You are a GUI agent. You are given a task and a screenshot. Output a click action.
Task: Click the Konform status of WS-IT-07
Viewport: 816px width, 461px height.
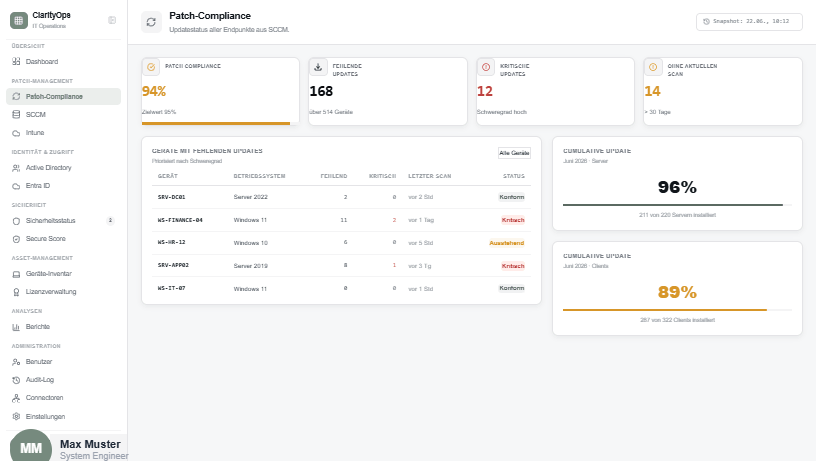512,288
